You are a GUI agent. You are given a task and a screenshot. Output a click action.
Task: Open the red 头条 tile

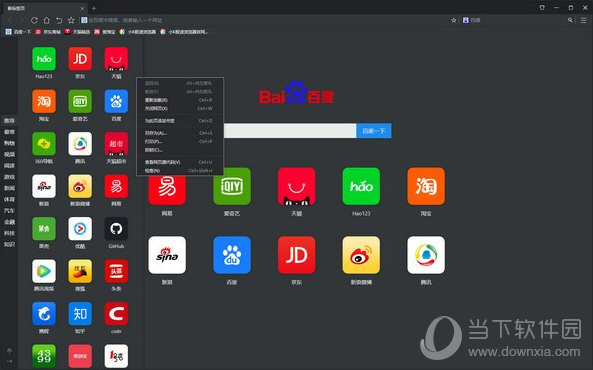[x=116, y=271]
